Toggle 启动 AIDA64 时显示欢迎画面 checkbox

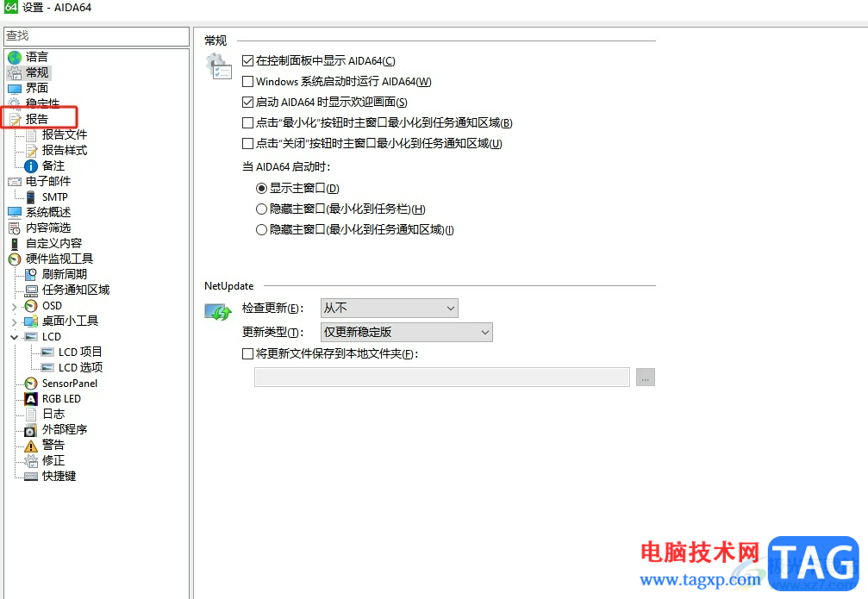(248, 102)
